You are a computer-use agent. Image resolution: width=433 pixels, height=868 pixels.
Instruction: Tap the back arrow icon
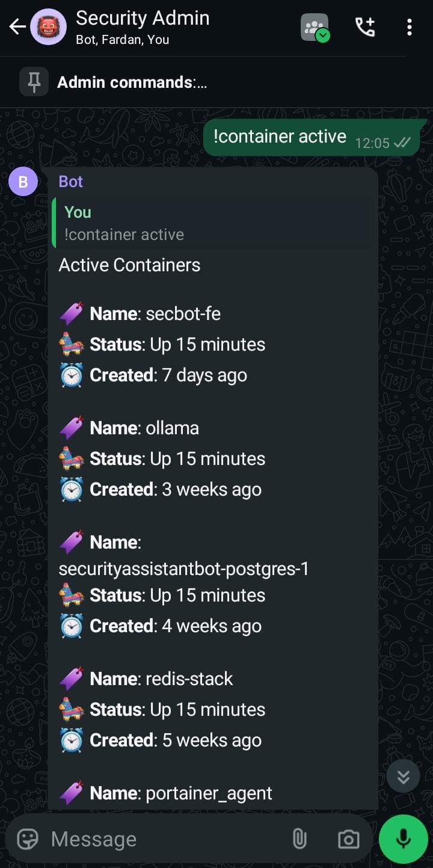coord(17,27)
